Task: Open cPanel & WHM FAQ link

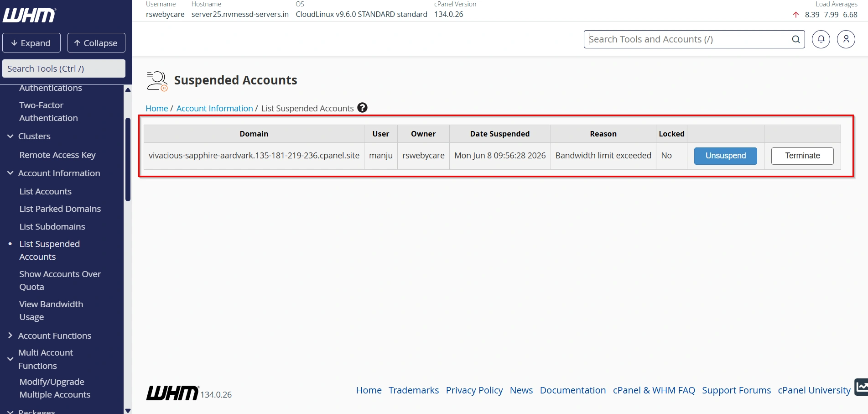Action: tap(654, 390)
